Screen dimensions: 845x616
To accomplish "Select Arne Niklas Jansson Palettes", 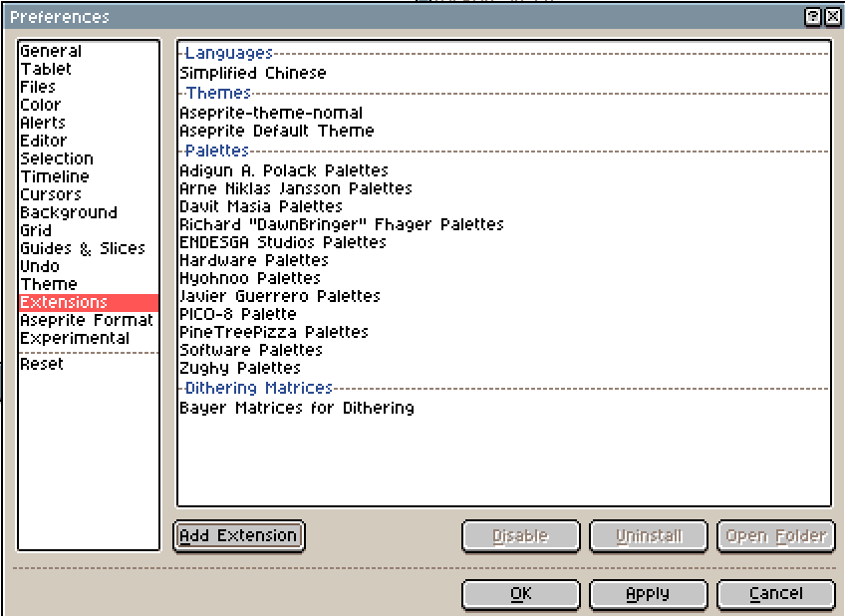I will tap(504, 188).
